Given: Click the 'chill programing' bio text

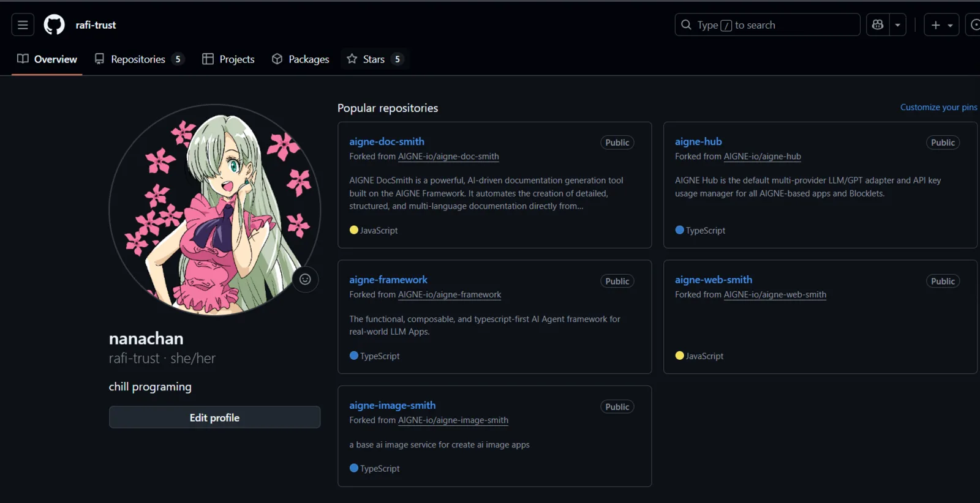Looking at the screenshot, I should point(150,387).
